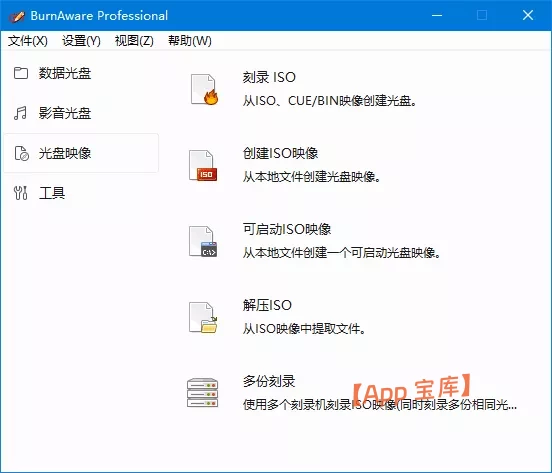Click the flame file icon for 刻录 ISO
Screen dimensions: 552x473
coord(204,89)
